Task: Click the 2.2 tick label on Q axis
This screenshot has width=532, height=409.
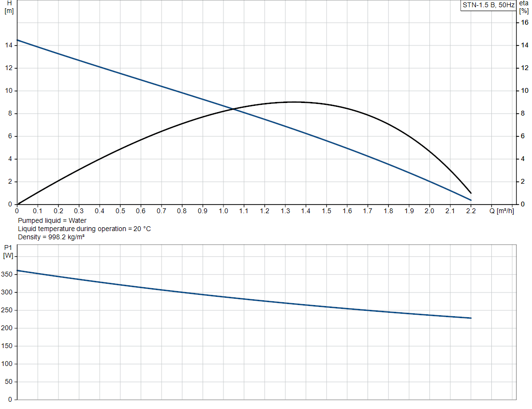Action: pos(471,211)
